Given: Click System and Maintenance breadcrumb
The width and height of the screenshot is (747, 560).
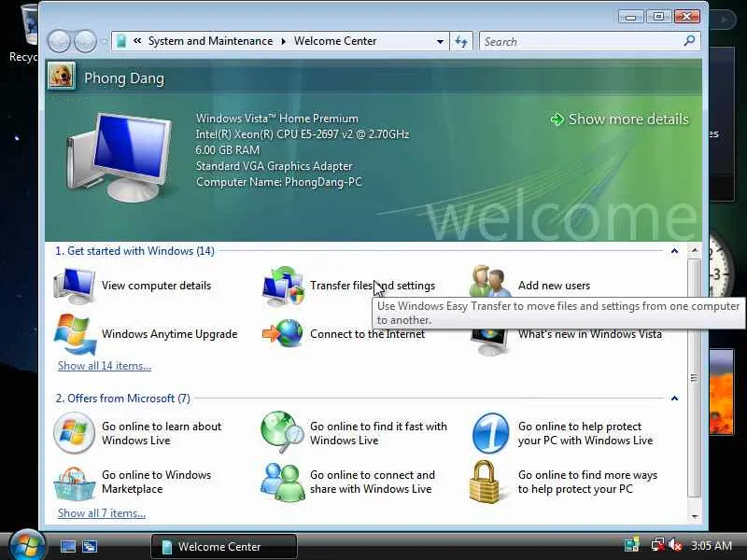Looking at the screenshot, I should point(210,41).
